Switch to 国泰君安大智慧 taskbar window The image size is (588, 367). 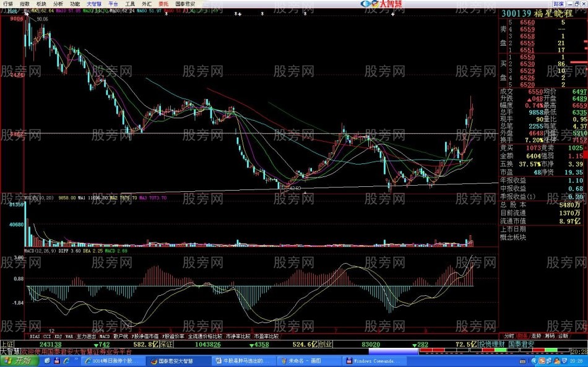tap(179, 361)
